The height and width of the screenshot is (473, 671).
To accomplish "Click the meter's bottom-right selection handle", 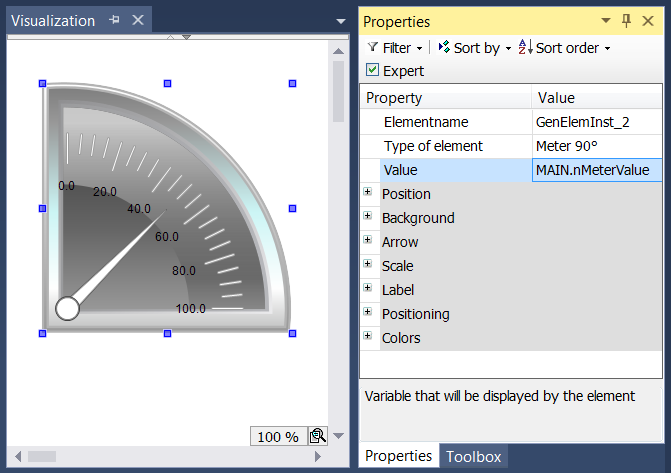I will pos(292,333).
